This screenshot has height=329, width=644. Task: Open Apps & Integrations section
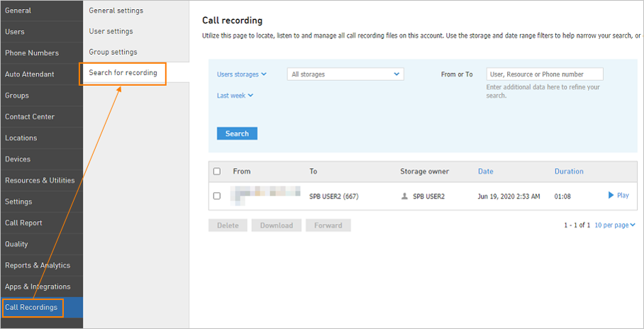[41, 286]
